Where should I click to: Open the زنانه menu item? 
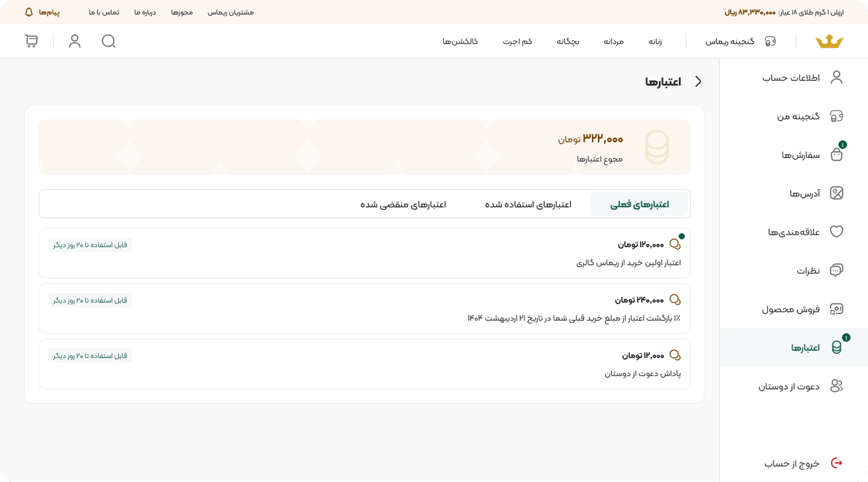pyautogui.click(x=655, y=41)
